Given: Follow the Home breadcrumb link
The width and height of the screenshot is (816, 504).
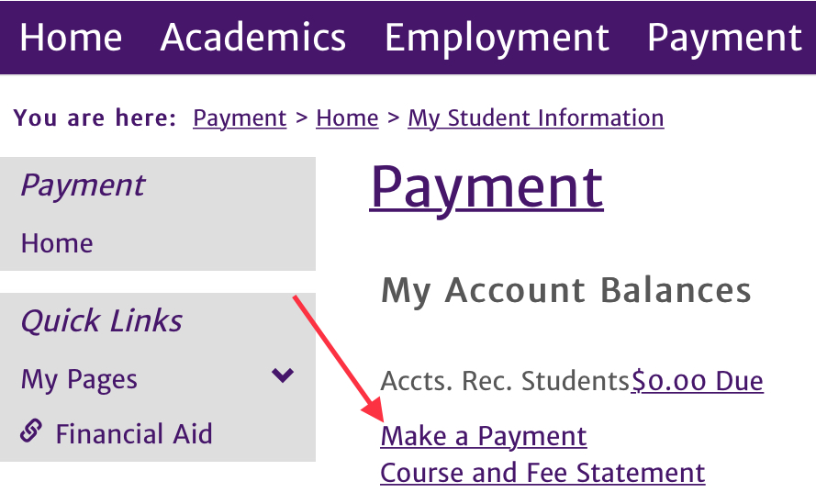Looking at the screenshot, I should click(x=347, y=118).
